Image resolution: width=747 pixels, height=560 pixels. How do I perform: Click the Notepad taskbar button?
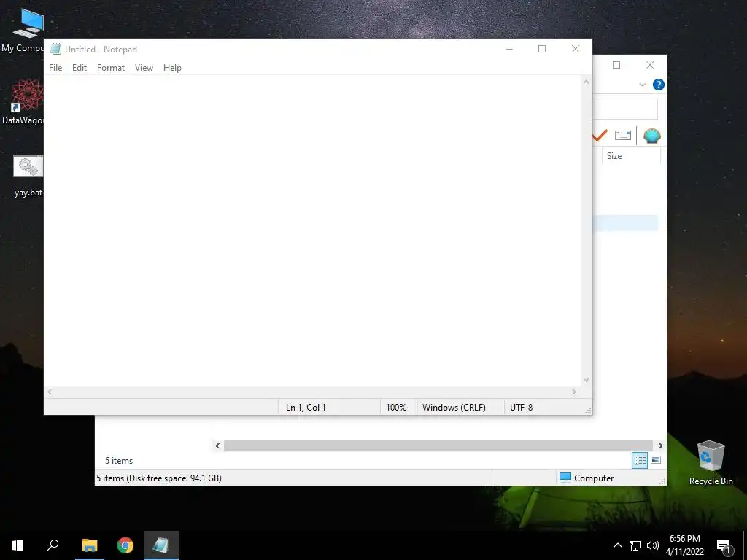click(x=161, y=545)
